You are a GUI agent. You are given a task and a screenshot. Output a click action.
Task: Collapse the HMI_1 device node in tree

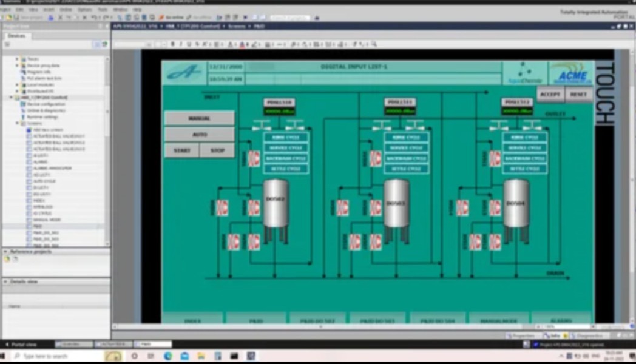11,98
